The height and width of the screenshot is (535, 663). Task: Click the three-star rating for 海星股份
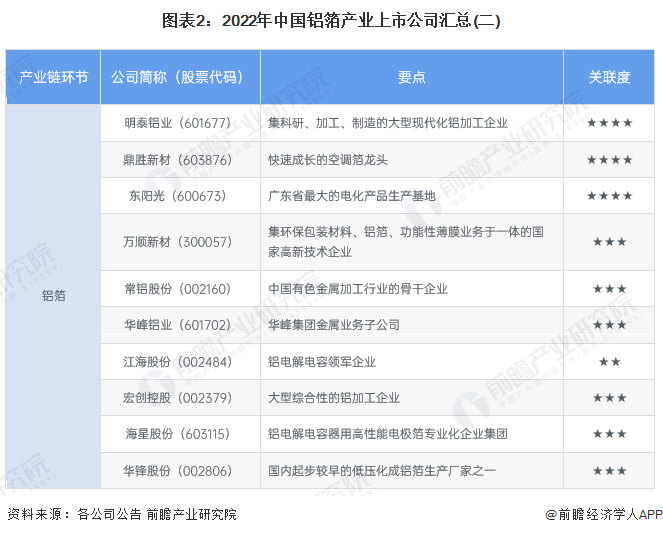609,434
